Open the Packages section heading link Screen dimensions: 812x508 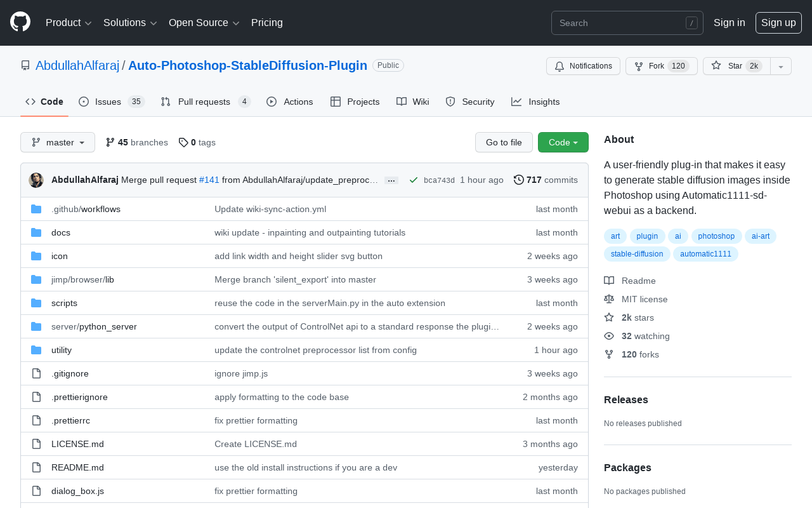click(627, 467)
